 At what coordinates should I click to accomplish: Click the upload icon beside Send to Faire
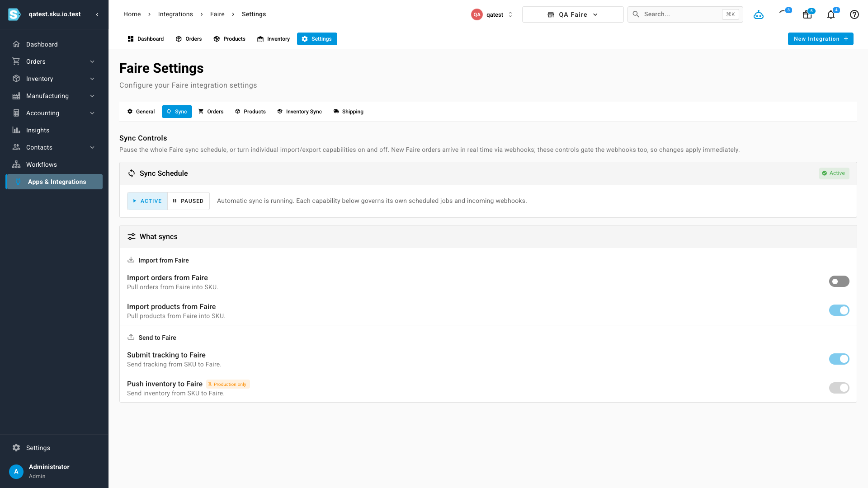(131, 337)
